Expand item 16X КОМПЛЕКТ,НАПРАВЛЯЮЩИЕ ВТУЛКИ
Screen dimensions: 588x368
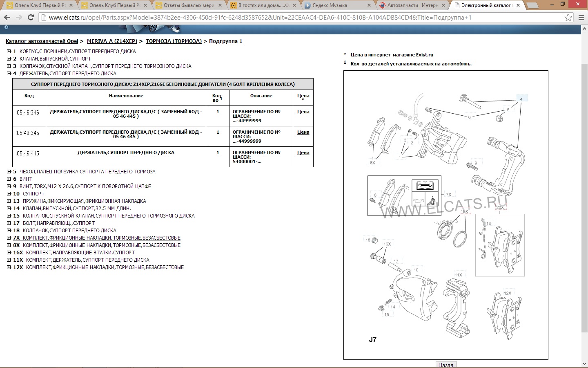click(x=9, y=253)
